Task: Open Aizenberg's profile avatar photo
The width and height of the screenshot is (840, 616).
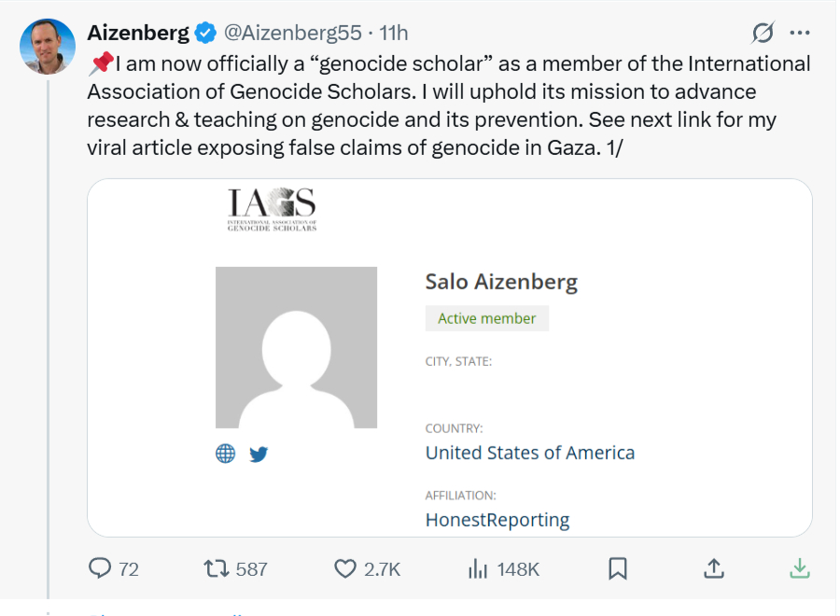Action: 47,47
